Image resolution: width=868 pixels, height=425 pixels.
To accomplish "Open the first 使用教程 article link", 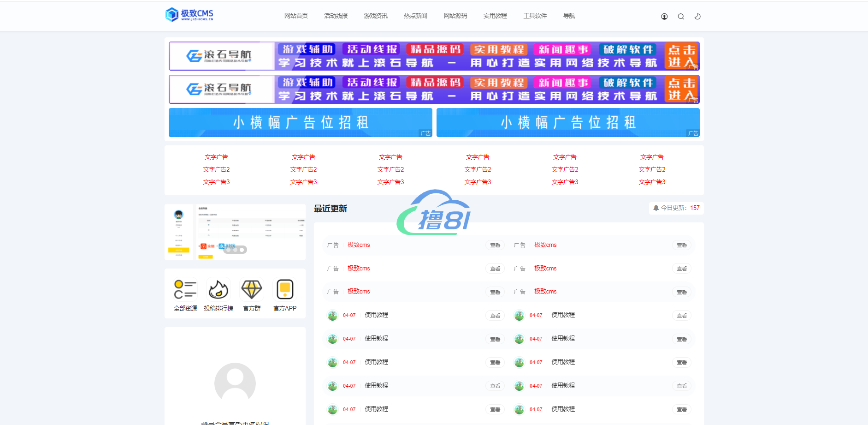I will (x=376, y=315).
